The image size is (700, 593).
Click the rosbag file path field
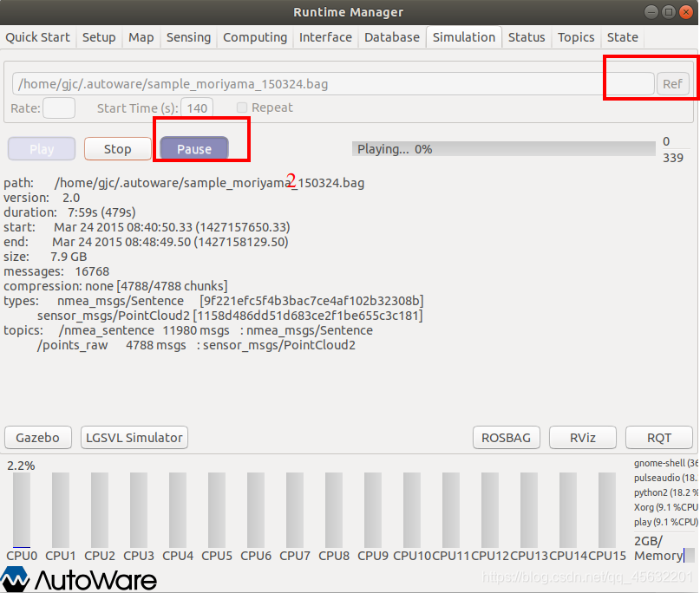[333, 84]
